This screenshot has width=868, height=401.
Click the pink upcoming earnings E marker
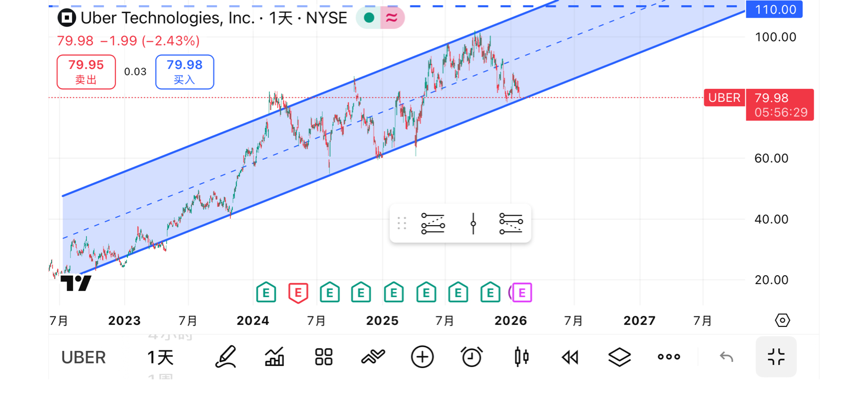point(521,293)
